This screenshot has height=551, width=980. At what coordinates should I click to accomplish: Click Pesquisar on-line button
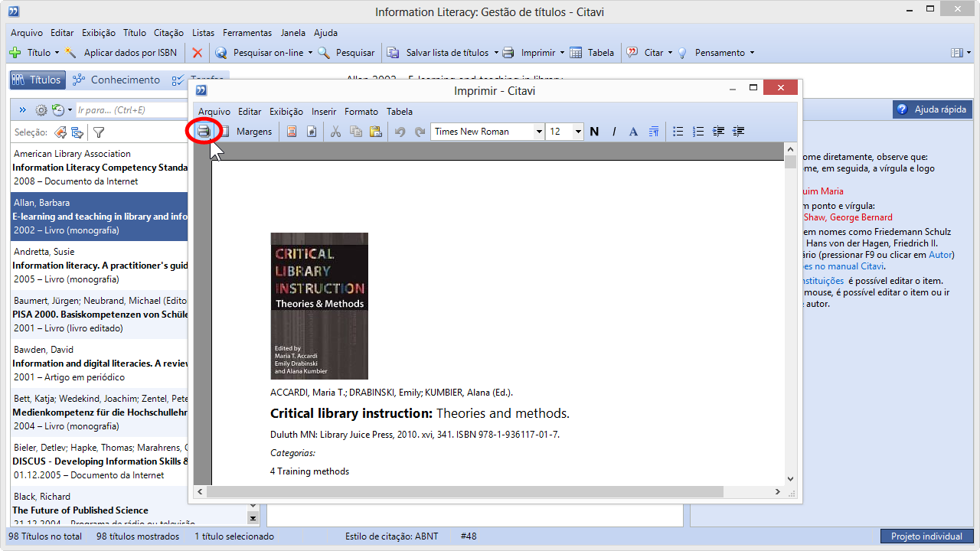(260, 53)
